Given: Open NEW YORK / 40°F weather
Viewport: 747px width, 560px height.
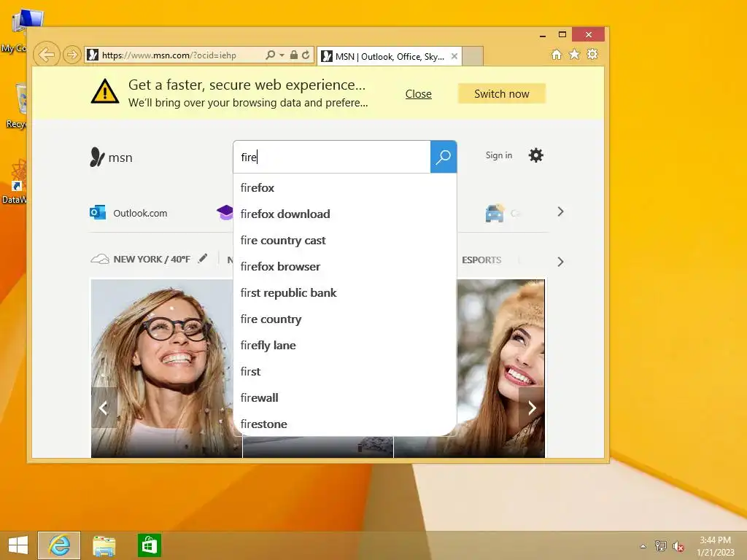Looking at the screenshot, I should point(152,259).
